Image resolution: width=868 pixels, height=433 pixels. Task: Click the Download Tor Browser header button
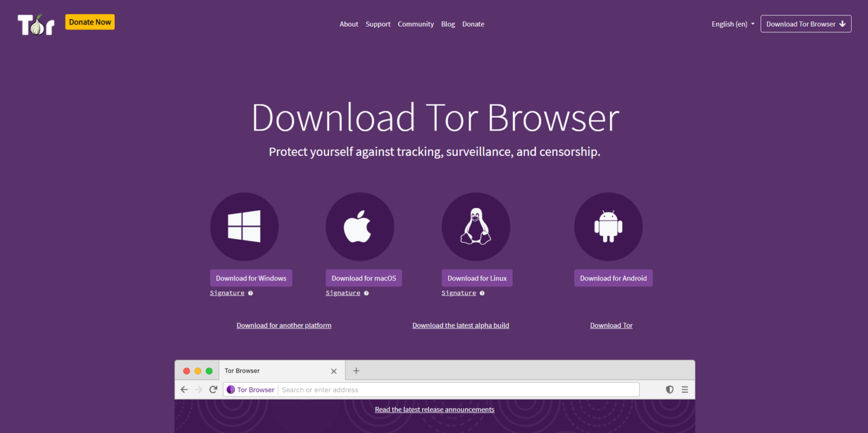point(805,24)
